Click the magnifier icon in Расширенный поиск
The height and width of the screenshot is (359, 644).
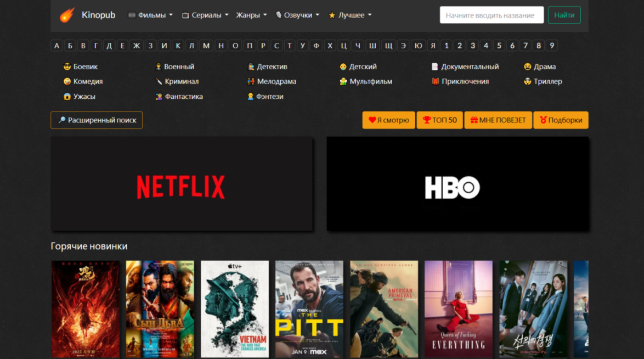(x=61, y=120)
